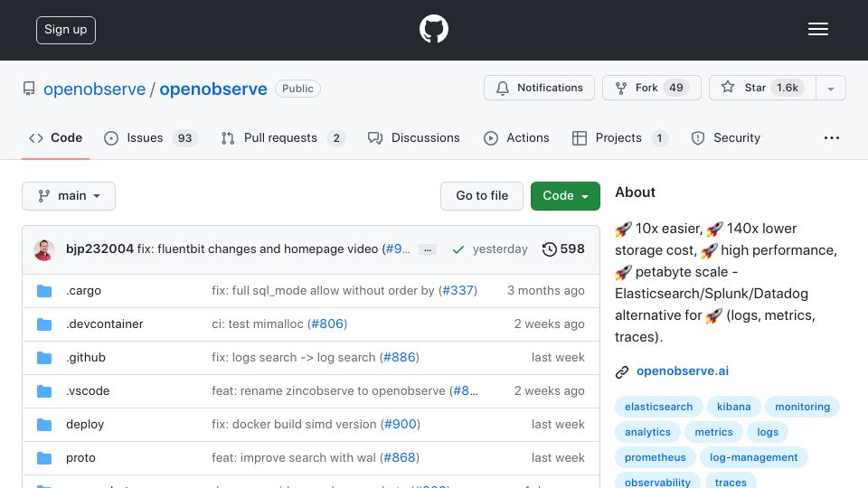The width and height of the screenshot is (868, 488).
Task: Switch to the Pull requests tab
Action: tap(283, 137)
